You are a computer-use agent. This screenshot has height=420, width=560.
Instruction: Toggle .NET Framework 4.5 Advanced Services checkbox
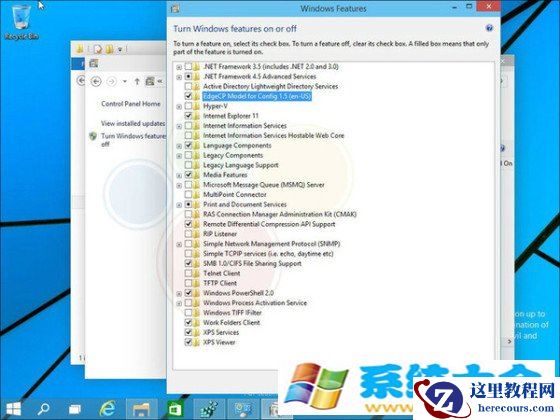[188, 76]
